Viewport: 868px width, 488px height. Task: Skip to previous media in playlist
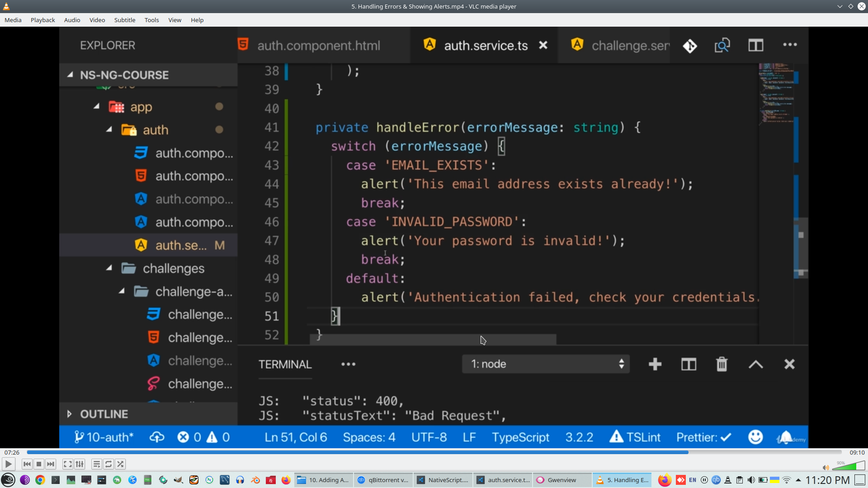pos(27,464)
